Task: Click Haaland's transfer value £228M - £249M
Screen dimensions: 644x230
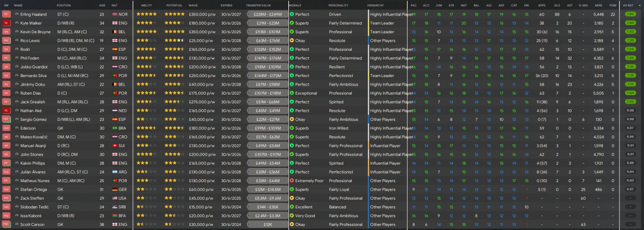Action: tap(267, 14)
